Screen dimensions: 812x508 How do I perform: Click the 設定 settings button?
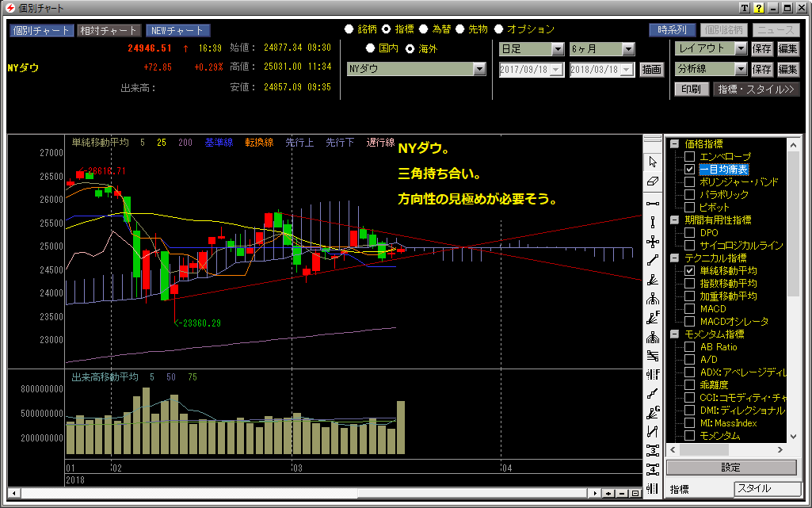pyautogui.click(x=731, y=468)
